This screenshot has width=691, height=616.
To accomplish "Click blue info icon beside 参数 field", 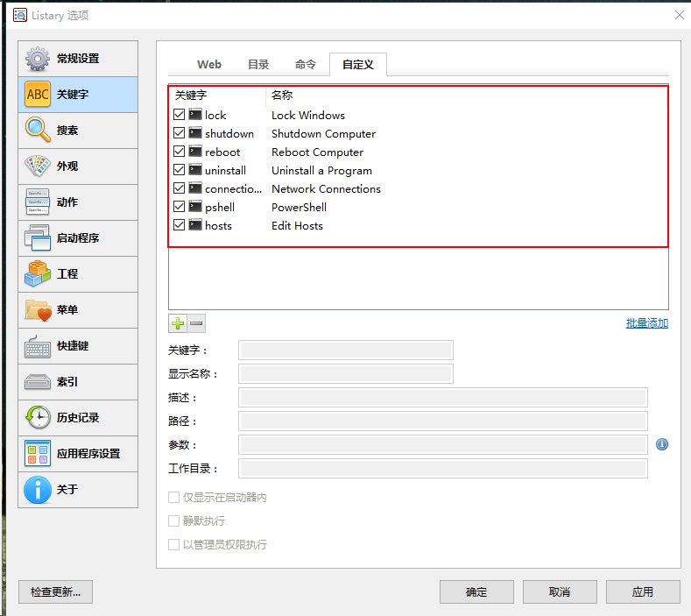I will [x=661, y=444].
